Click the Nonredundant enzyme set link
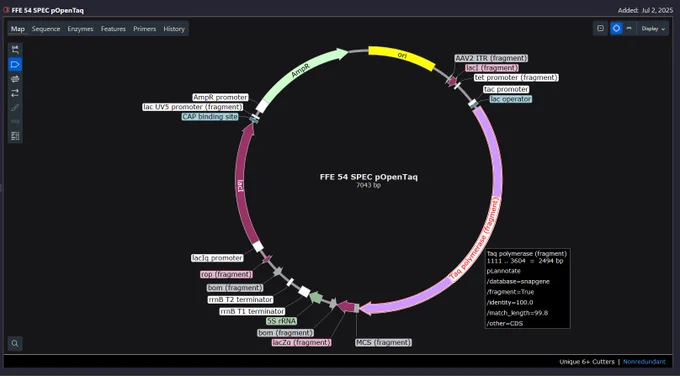Viewport: 680px width, 376px height. 644,362
